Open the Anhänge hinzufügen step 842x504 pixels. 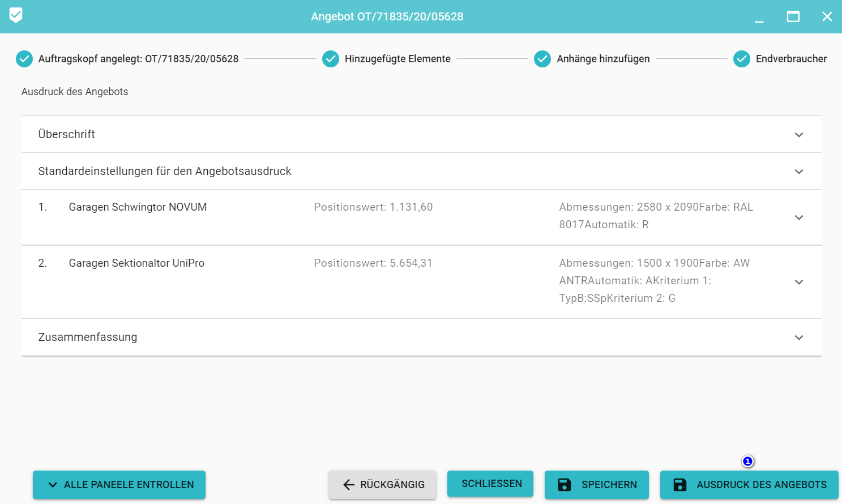coord(603,59)
